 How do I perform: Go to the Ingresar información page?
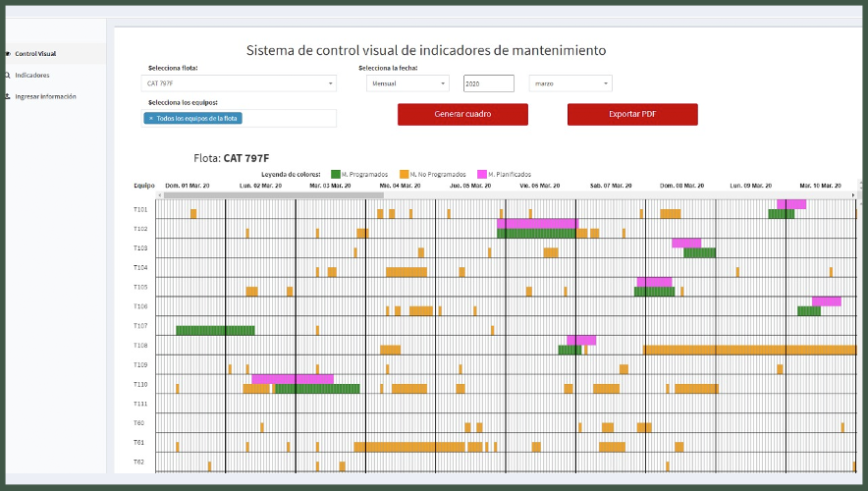pyautogui.click(x=45, y=96)
